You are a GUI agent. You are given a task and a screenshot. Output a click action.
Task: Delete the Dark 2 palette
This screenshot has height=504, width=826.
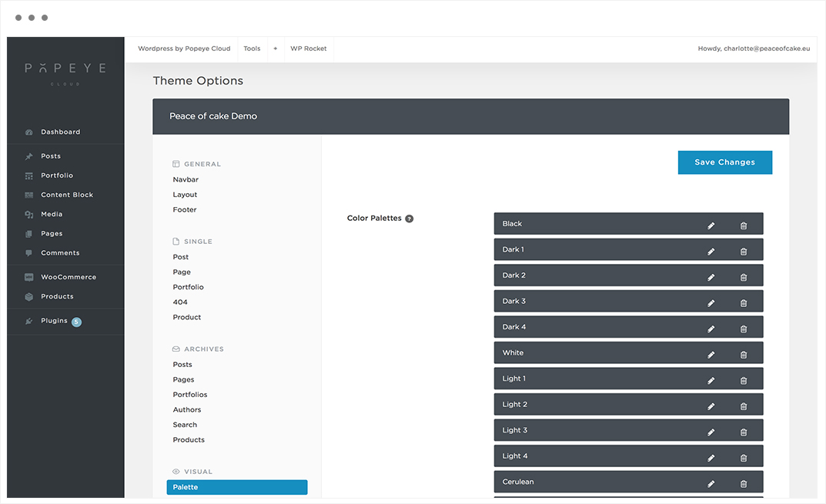tap(744, 278)
